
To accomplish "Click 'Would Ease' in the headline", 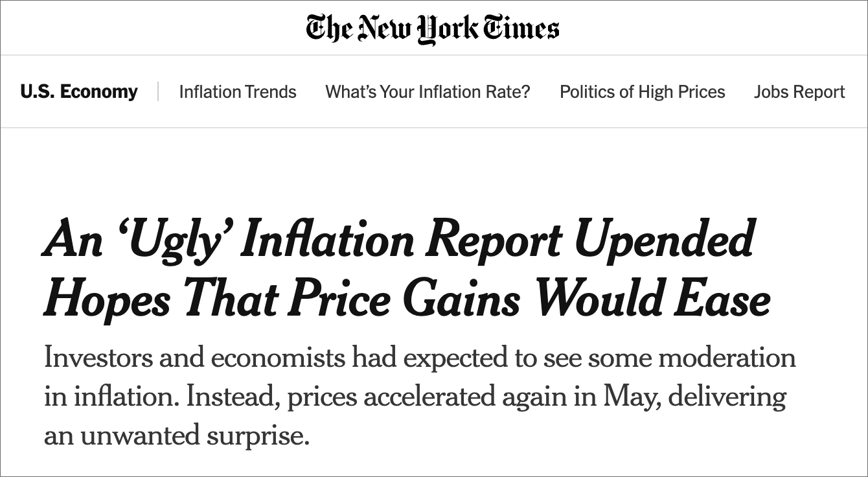I will click(653, 299).
